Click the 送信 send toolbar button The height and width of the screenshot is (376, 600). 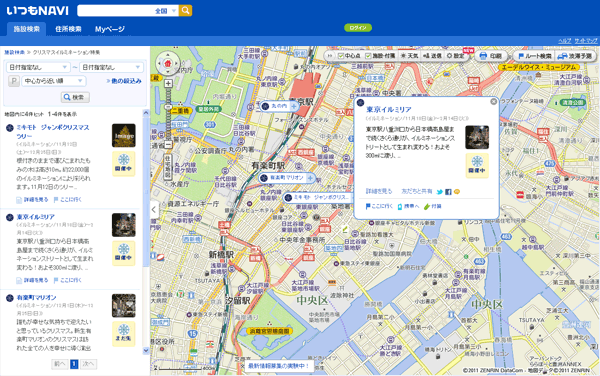click(x=432, y=56)
